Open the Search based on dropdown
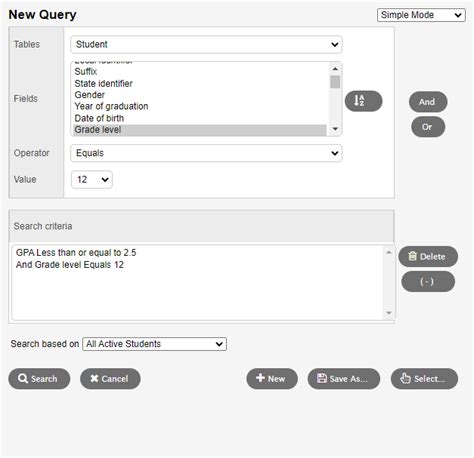 point(154,344)
